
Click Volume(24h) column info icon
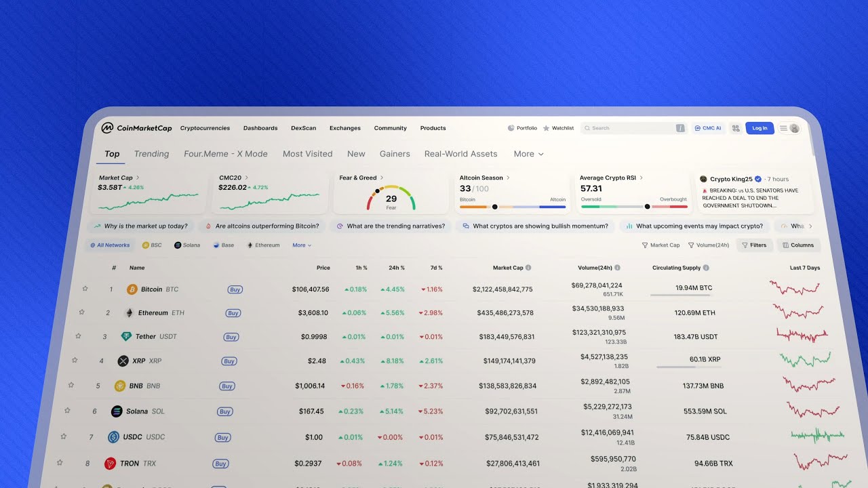pos(617,268)
